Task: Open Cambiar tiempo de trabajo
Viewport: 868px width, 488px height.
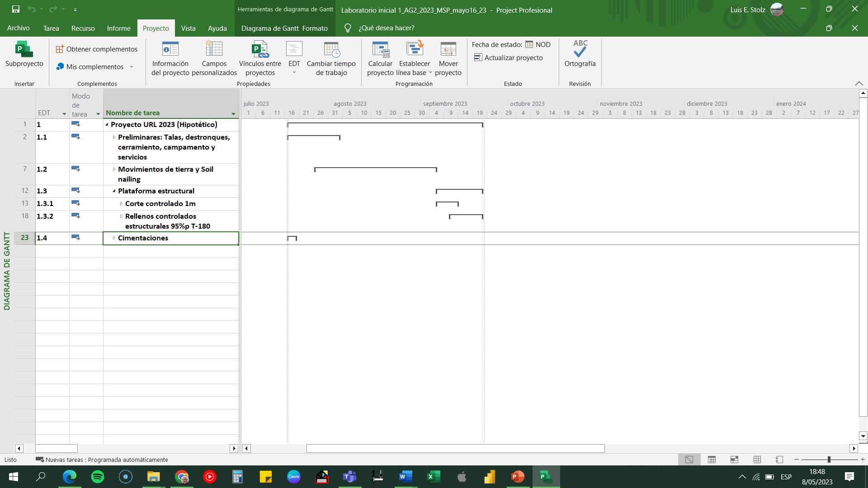Action: [x=331, y=50]
